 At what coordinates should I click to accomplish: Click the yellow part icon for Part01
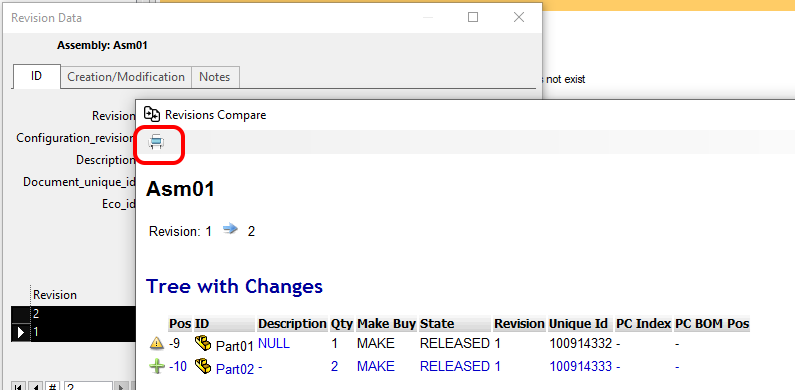click(203, 344)
